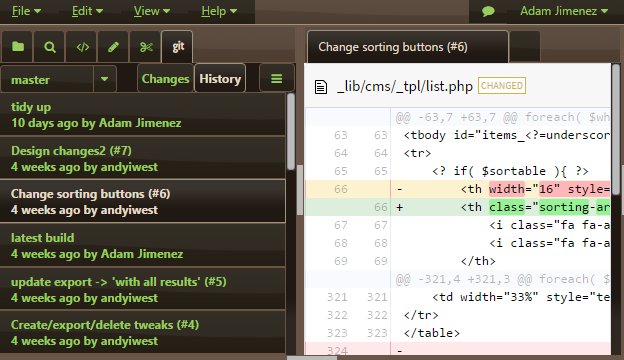This screenshot has height=360, width=624.
Task: Click the _lib/cms/_tpl/list.php file path
Action: pyautogui.click(x=405, y=86)
